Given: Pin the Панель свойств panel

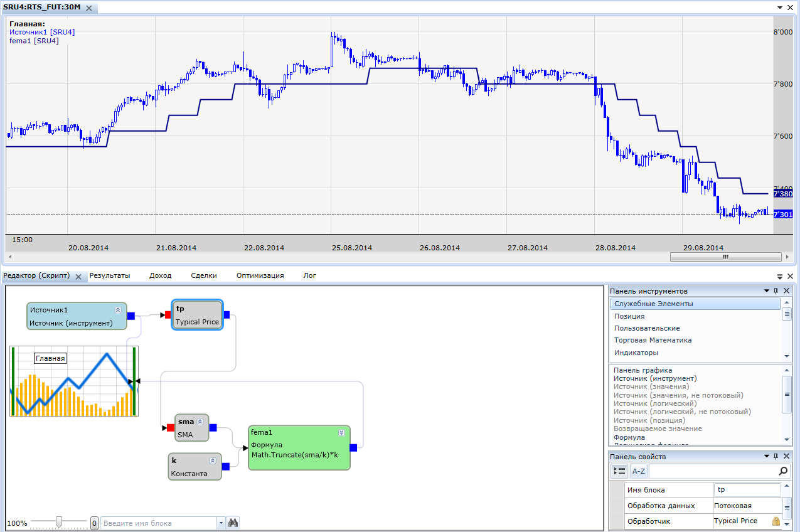Looking at the screenshot, I should click(x=776, y=457).
